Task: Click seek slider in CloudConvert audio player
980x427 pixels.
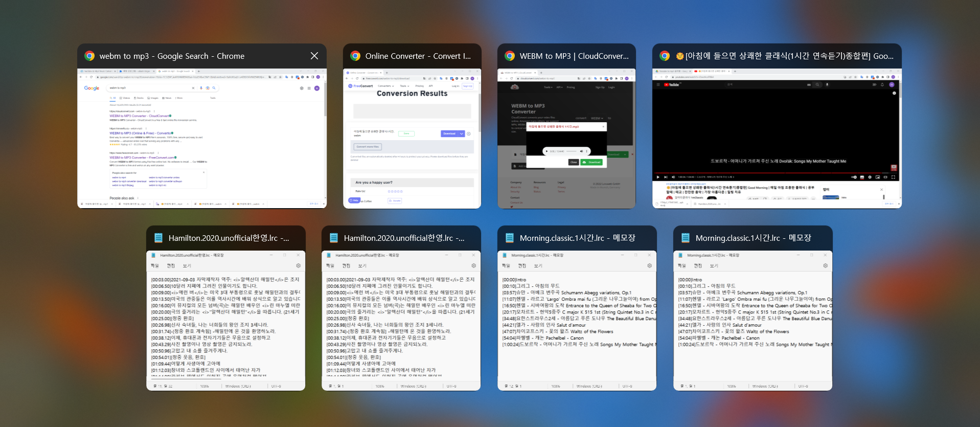Action: pyautogui.click(x=572, y=151)
